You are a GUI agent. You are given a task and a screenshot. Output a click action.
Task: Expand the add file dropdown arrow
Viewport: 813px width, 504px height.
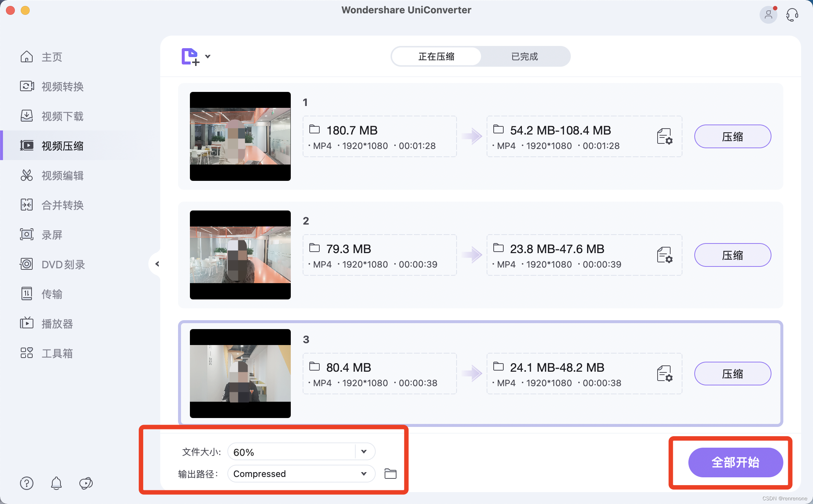coord(208,57)
